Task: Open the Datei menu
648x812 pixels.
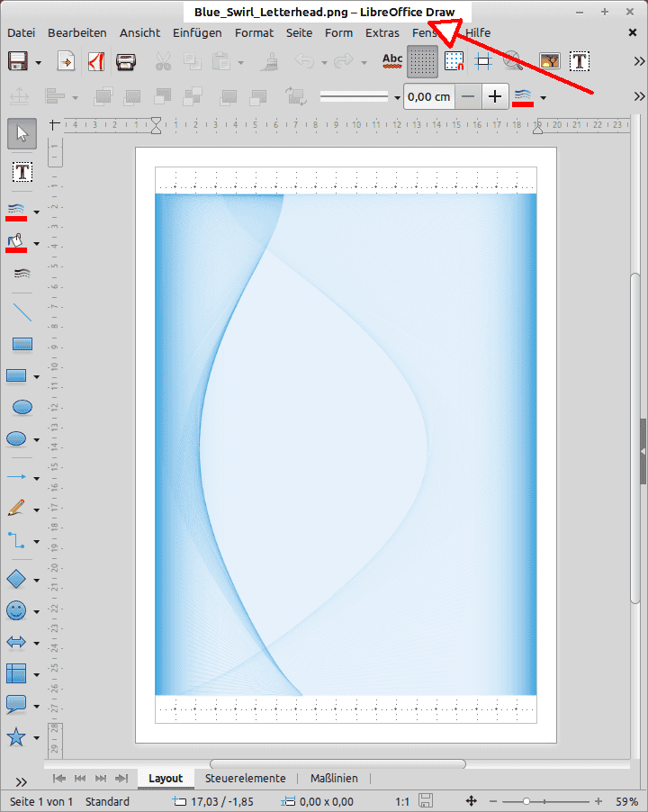Action: pyautogui.click(x=22, y=32)
